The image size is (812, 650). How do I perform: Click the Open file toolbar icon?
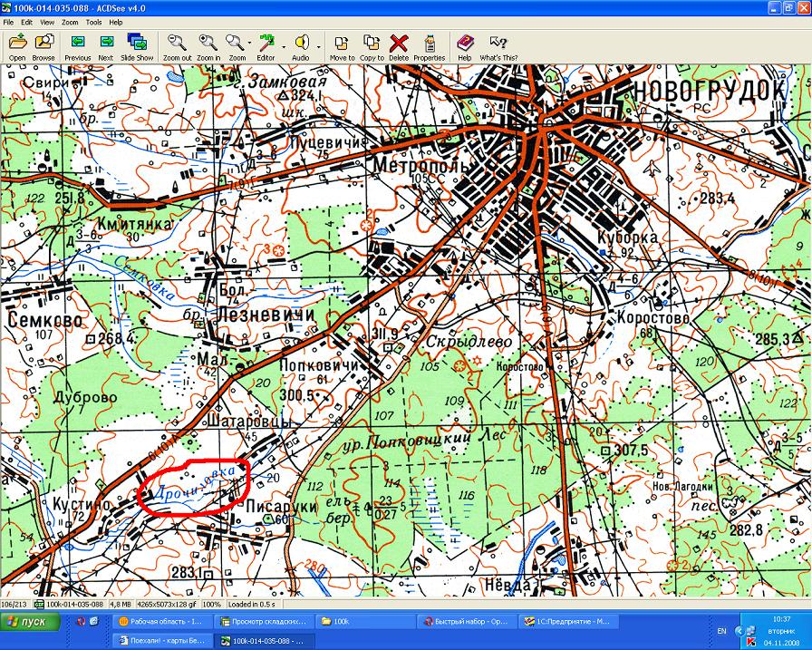17,44
